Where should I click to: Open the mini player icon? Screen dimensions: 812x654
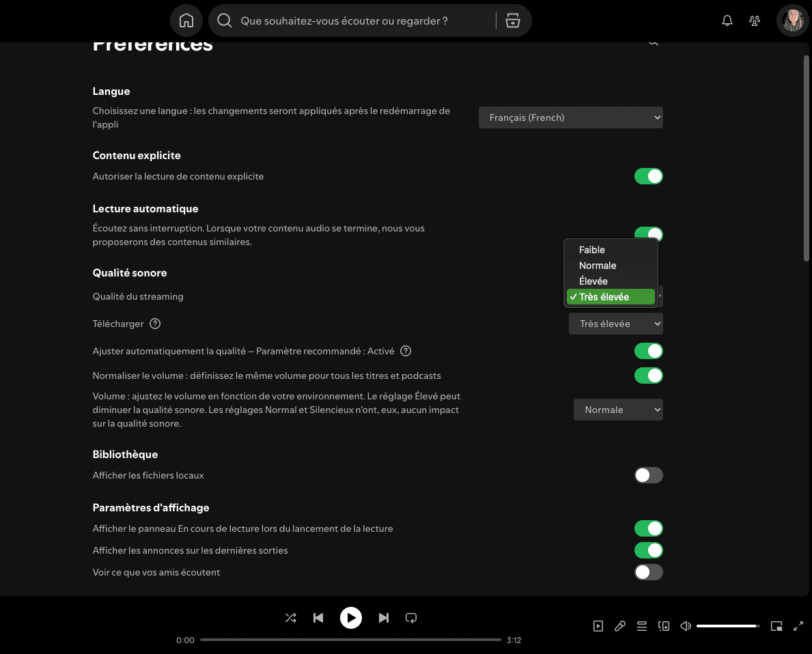(776, 626)
